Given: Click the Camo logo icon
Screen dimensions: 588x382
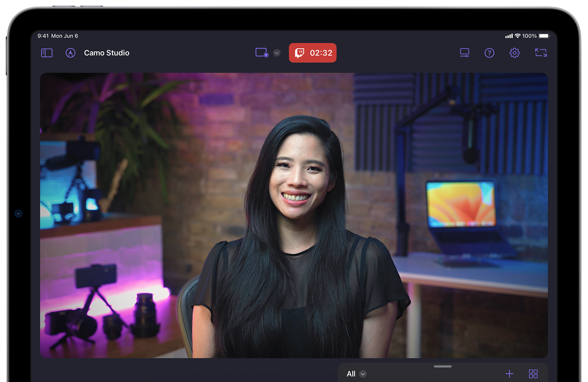Looking at the screenshot, I should 71,53.
